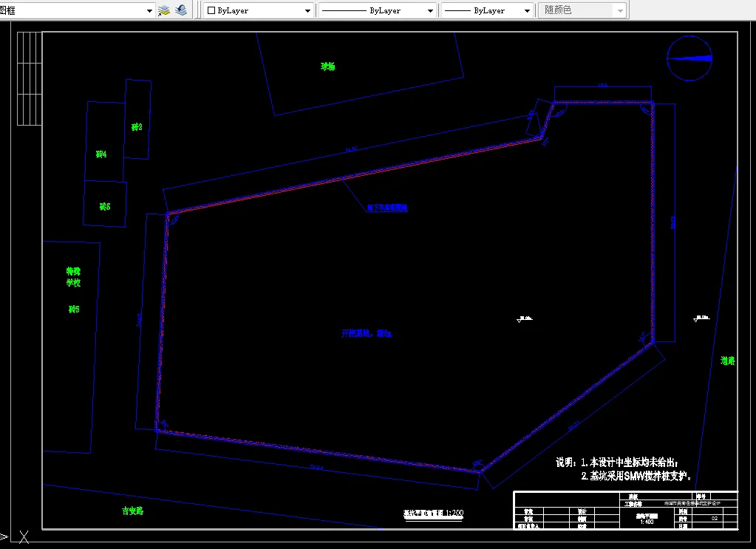Screen dimensions: 756x549
Task: Select the revision table grid at sheet corner
Action: point(30,78)
